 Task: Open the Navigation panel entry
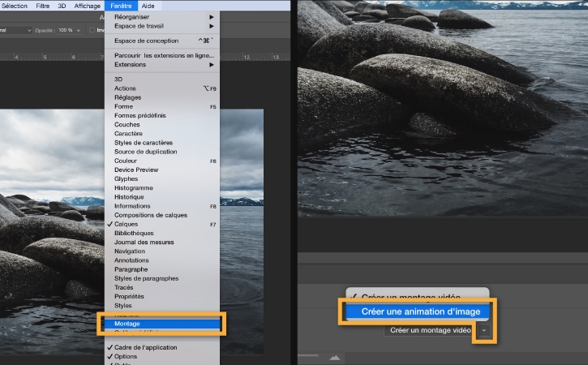162,251
